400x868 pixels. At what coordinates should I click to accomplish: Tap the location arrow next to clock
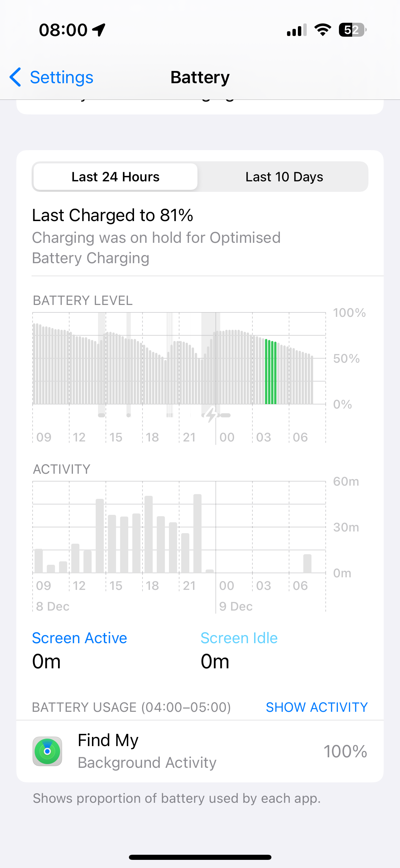[x=99, y=30]
